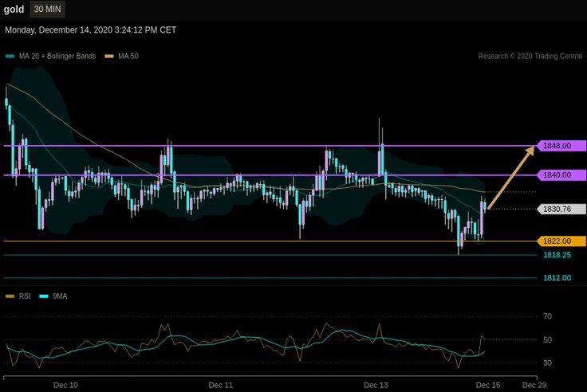Click the Dec 29 date axis label
Viewport: 587px width, 392px height.
coord(534,385)
